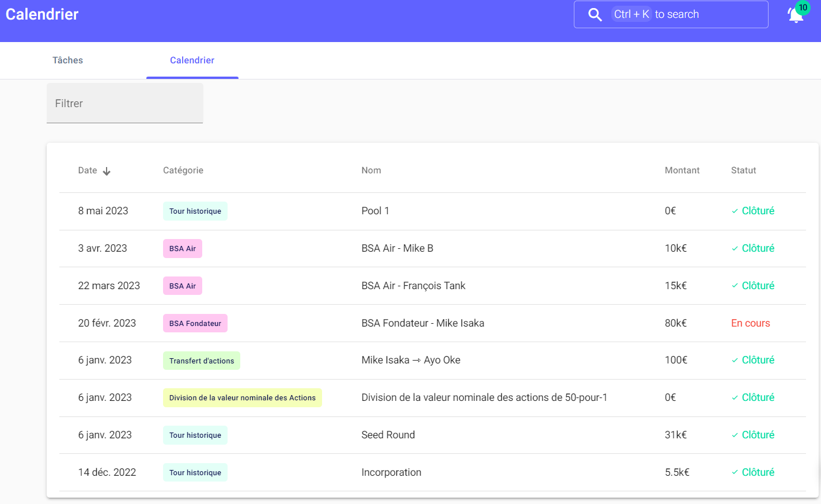Screen dimensions: 821x504
Task: Click the BSA Fondateur category tag
Action: pos(195,324)
